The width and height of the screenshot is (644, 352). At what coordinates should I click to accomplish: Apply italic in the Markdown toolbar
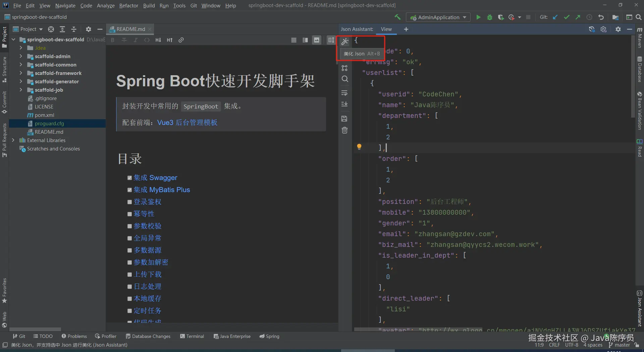click(x=136, y=40)
